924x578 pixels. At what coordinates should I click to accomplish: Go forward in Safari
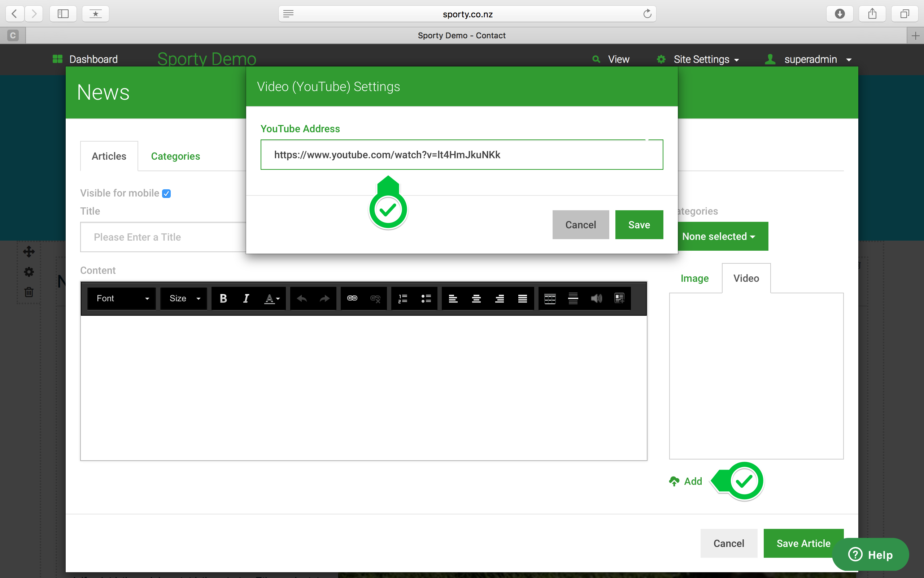pos(34,14)
